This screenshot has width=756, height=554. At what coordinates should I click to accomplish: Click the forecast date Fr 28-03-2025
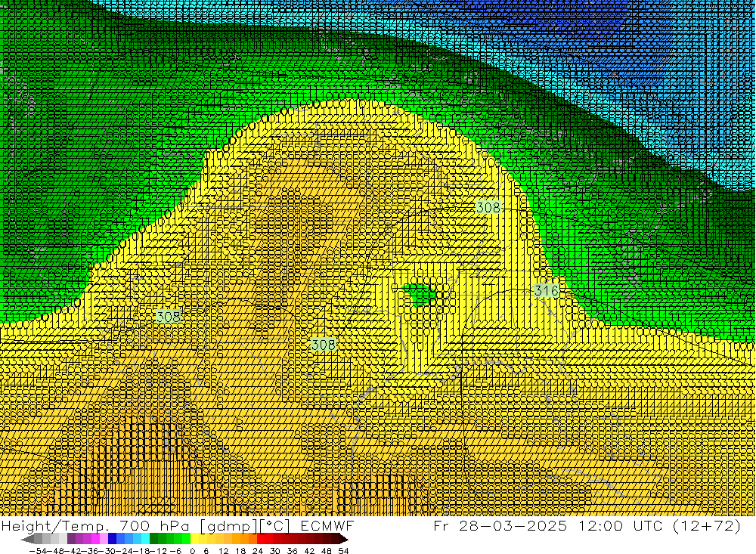tap(500, 525)
